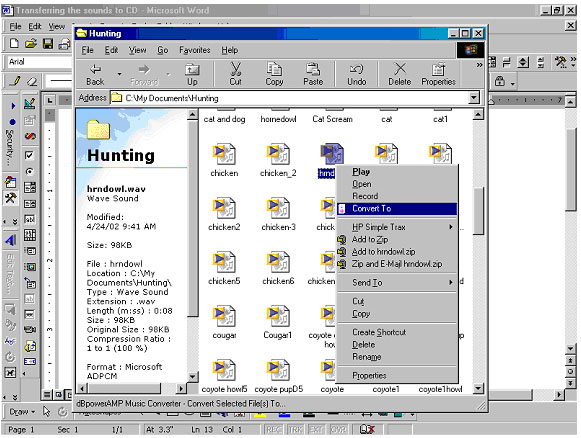Expand HP Simple Trax submenu

(397, 227)
